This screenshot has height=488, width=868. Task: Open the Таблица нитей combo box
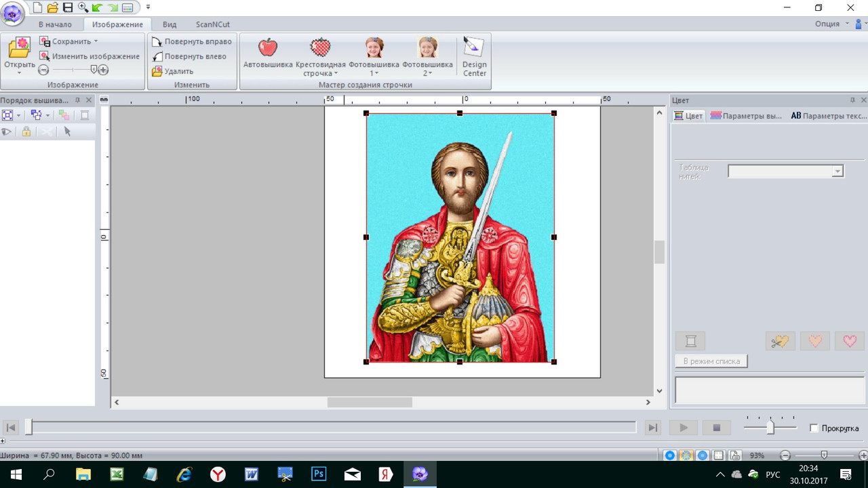[x=786, y=171]
